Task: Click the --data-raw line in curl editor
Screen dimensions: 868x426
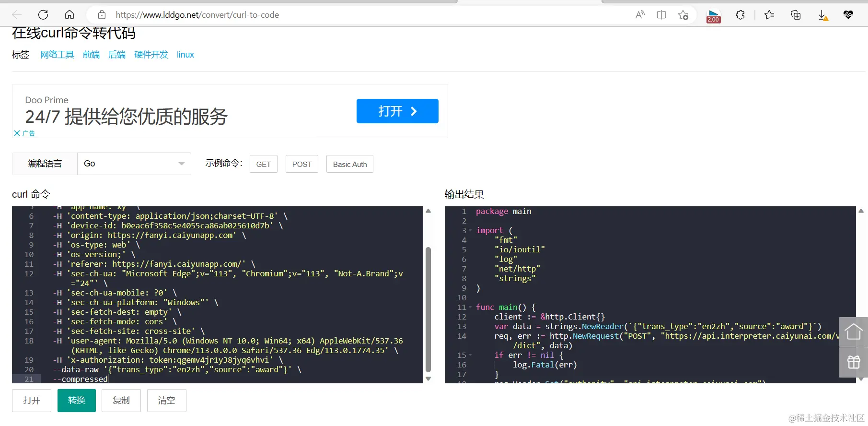Action: tap(177, 369)
